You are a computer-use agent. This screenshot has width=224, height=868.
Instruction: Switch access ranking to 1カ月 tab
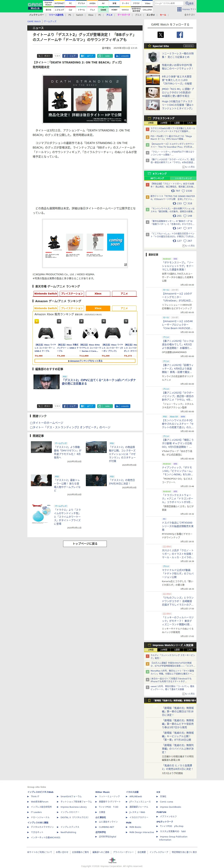190,123
